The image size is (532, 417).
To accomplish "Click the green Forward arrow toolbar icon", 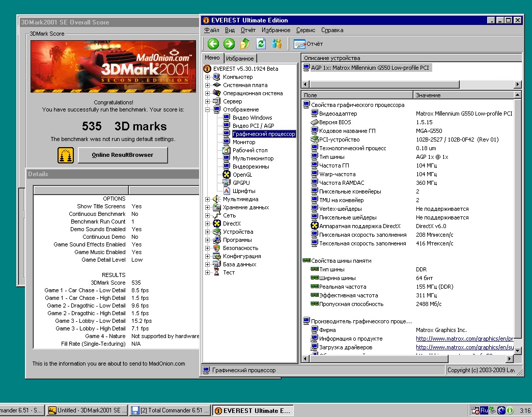I will point(229,44).
